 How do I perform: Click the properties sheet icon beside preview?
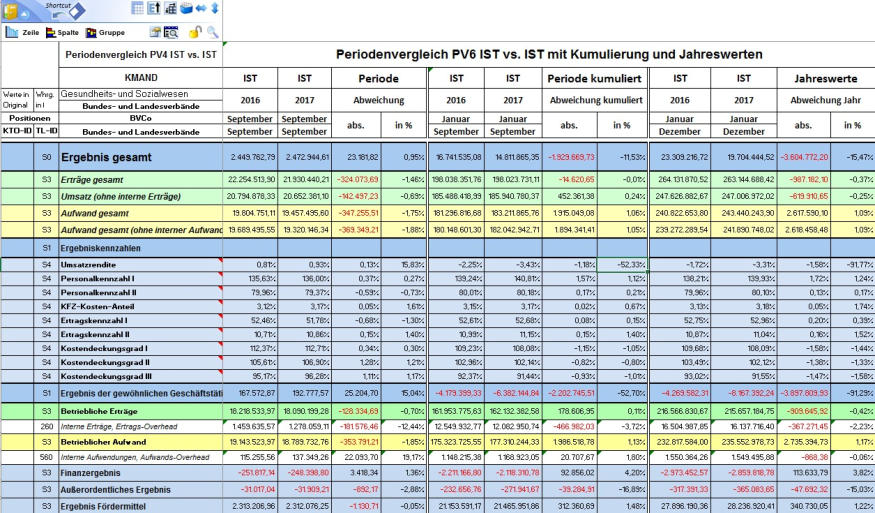click(x=155, y=33)
